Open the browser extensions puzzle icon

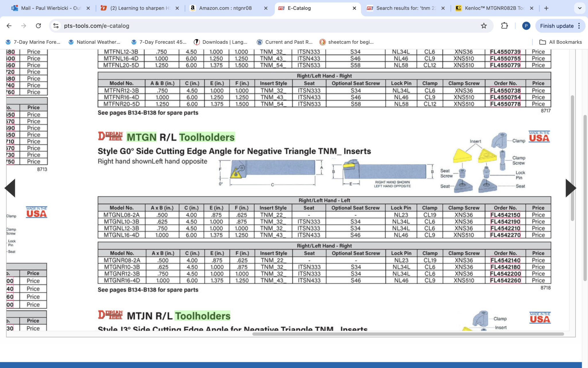pyautogui.click(x=504, y=26)
